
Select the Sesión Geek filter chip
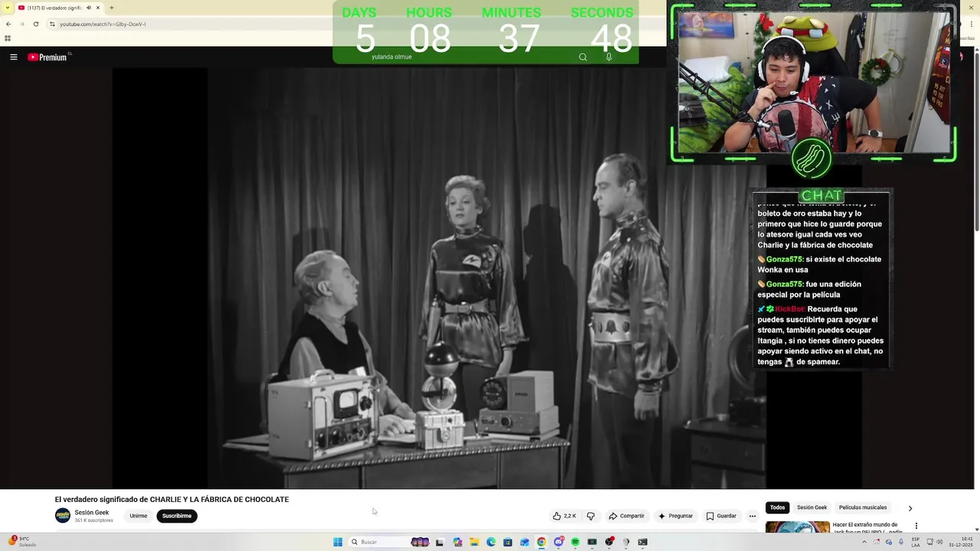812,507
